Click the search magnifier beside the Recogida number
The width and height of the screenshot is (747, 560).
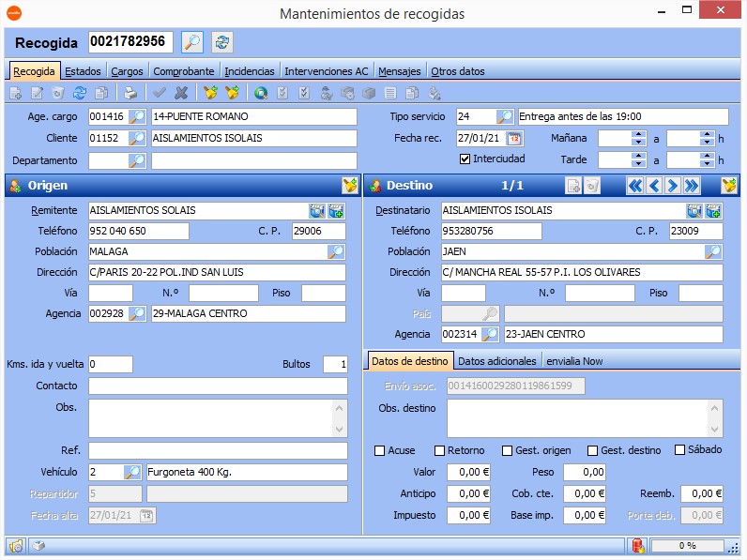coord(191,41)
